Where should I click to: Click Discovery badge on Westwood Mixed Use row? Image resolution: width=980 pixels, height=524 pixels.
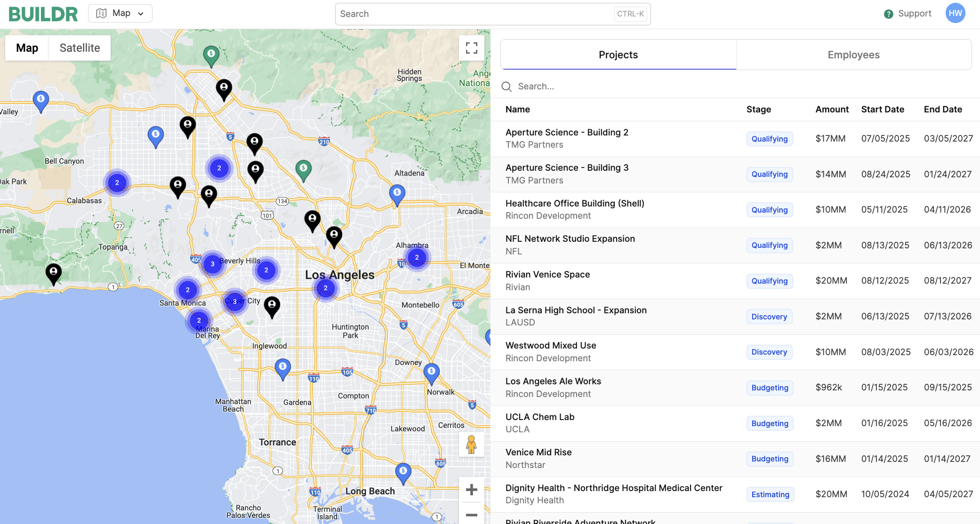tap(769, 352)
